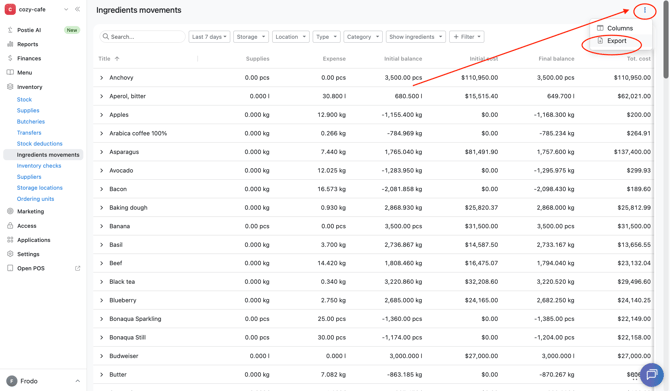Screen dimensions: 670x391
Task: Expand the Bacon row
Action: [101, 189]
